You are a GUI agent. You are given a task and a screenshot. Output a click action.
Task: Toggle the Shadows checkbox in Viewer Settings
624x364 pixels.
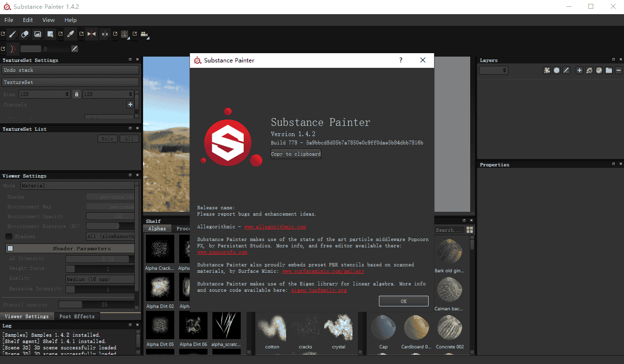click(x=7, y=236)
